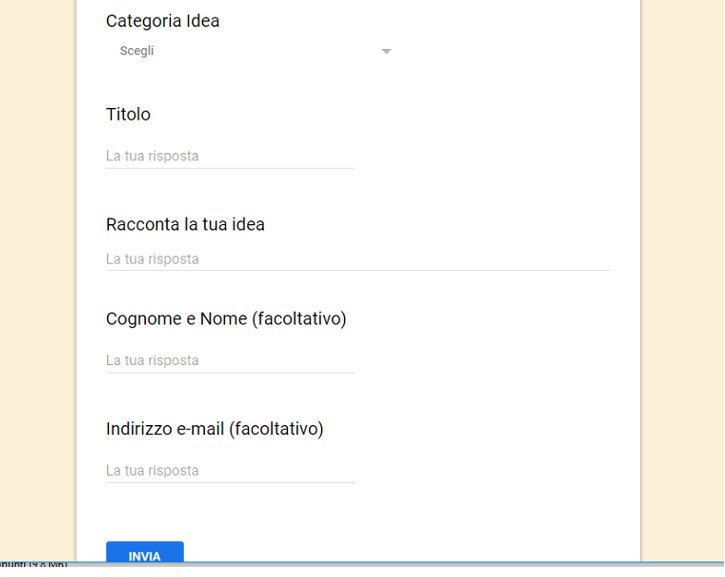Open the Categoria Idea dropdown arrow
Viewport: 725px width, 577px height.
point(386,52)
